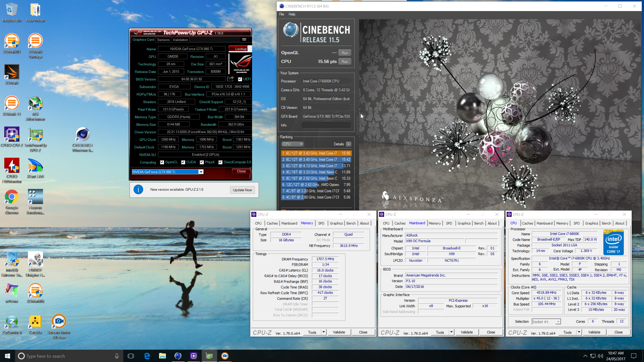Toggle the UEFI checkbox in GPU-Z
Screen dimensions: 644x362
[x=240, y=79]
